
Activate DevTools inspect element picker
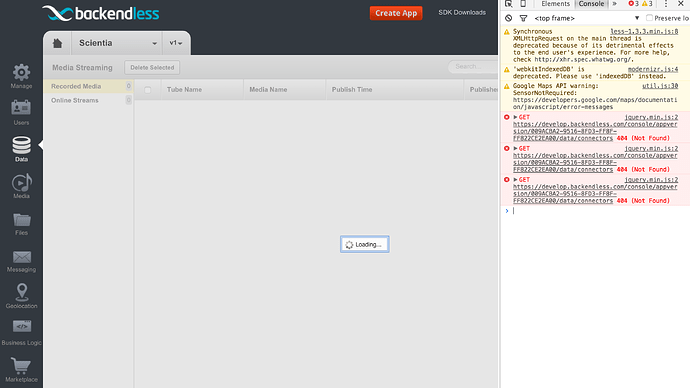point(509,4)
